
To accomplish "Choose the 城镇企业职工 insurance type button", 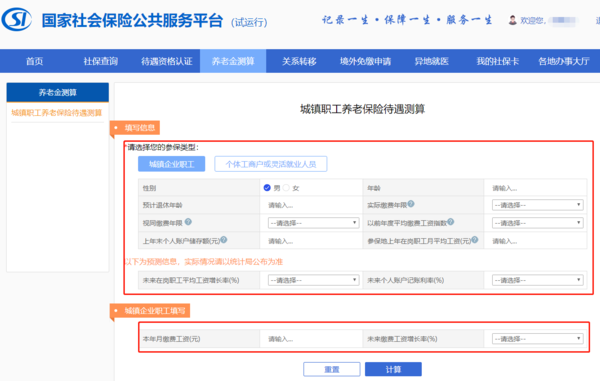I will (171, 164).
